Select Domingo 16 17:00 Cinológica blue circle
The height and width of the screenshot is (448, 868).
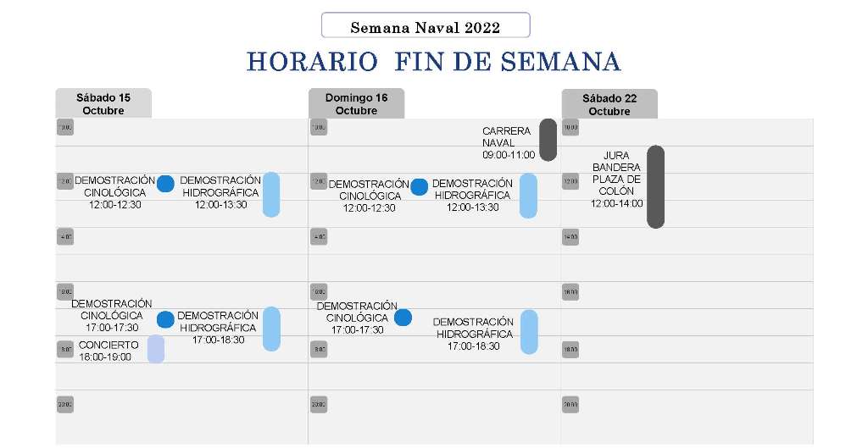pyautogui.click(x=403, y=318)
